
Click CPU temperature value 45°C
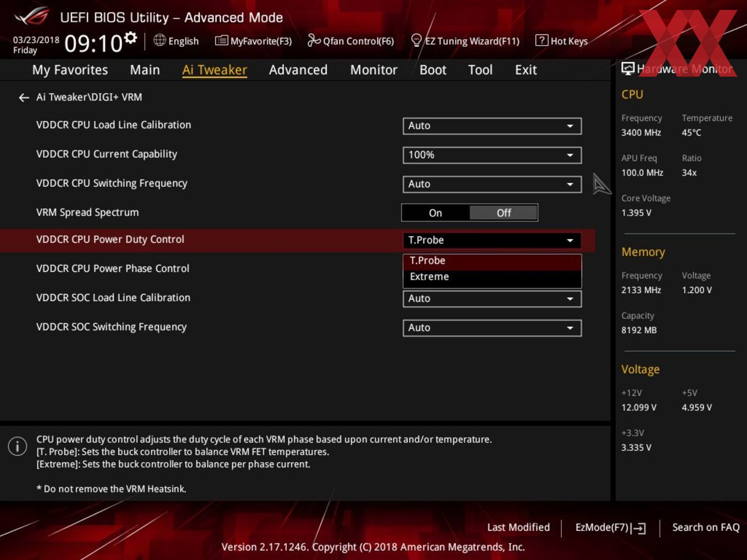(x=692, y=132)
